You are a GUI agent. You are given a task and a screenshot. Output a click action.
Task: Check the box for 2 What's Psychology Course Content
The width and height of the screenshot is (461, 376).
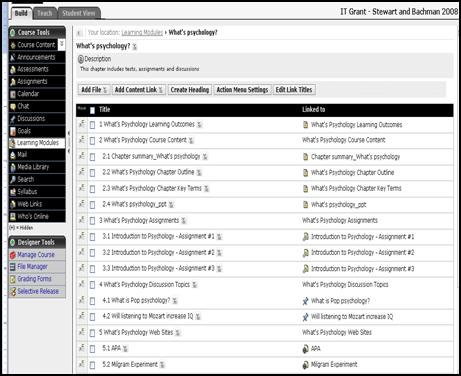tap(92, 141)
